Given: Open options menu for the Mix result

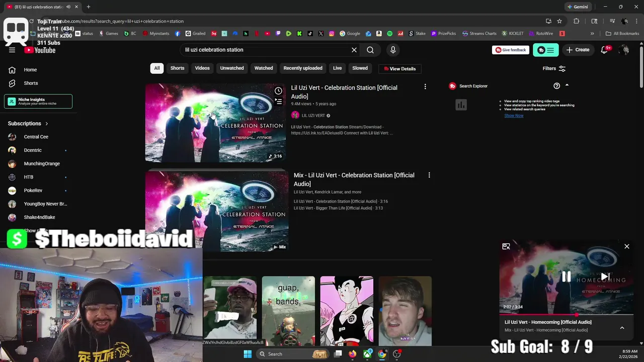Looking at the screenshot, I should [x=429, y=175].
